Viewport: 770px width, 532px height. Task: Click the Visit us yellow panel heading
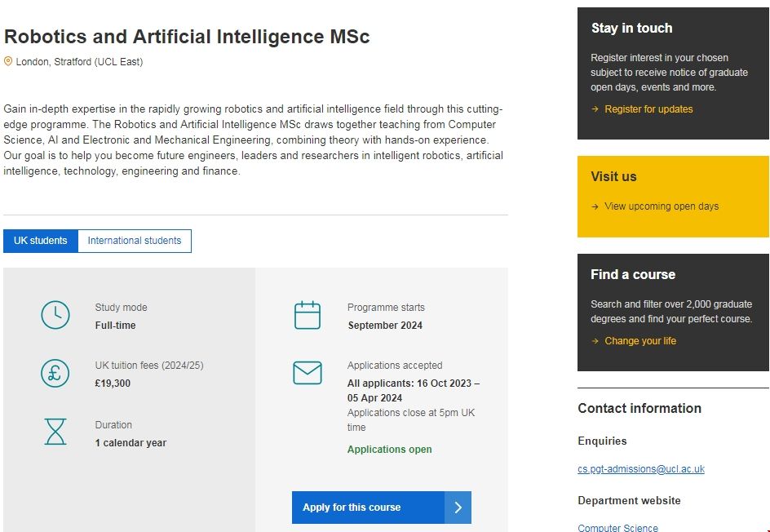pos(613,176)
